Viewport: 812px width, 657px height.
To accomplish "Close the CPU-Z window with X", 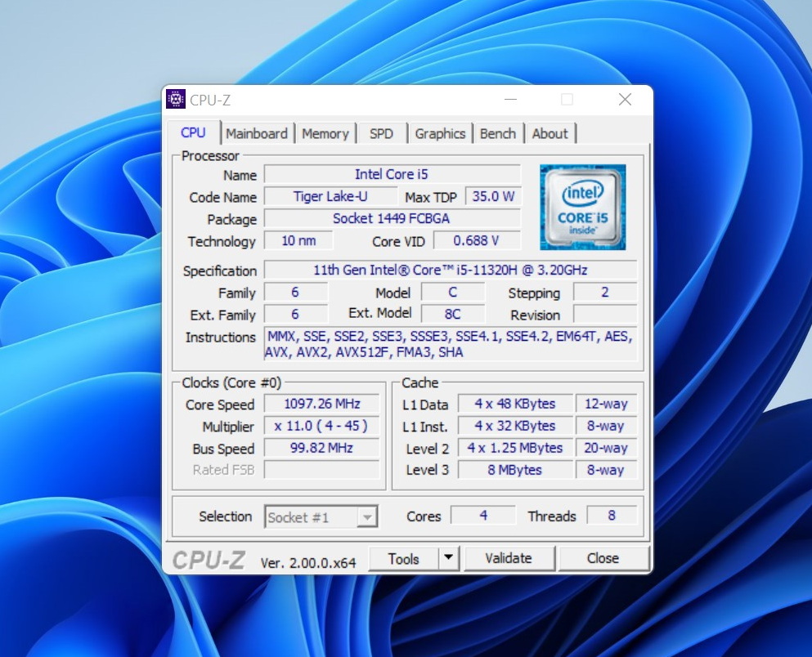I will click(x=625, y=100).
